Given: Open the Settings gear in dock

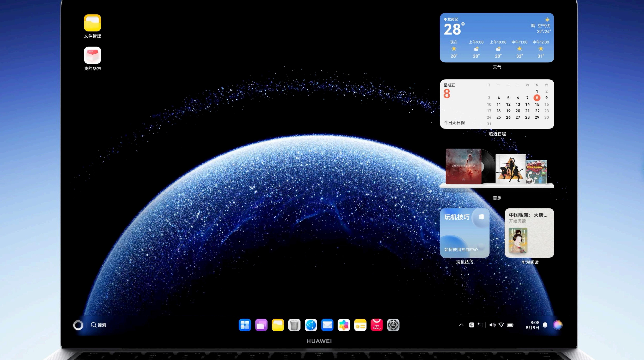Looking at the screenshot, I should (x=393, y=325).
